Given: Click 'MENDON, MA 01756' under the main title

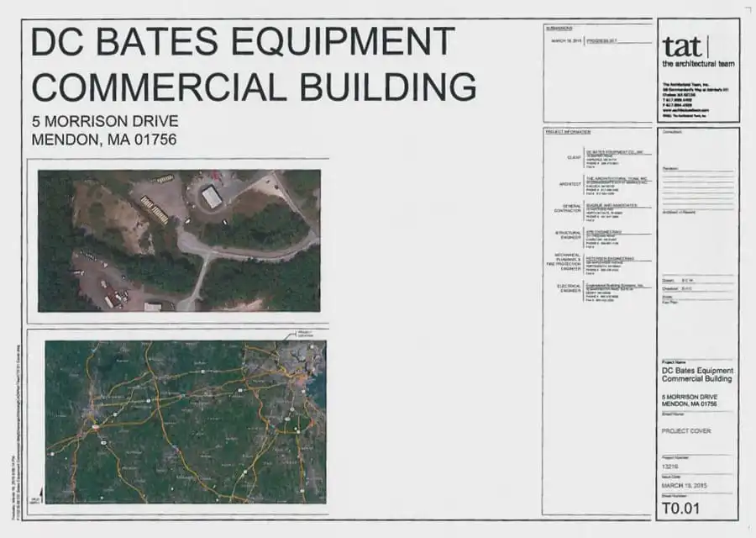Looking at the screenshot, I should [x=104, y=140].
